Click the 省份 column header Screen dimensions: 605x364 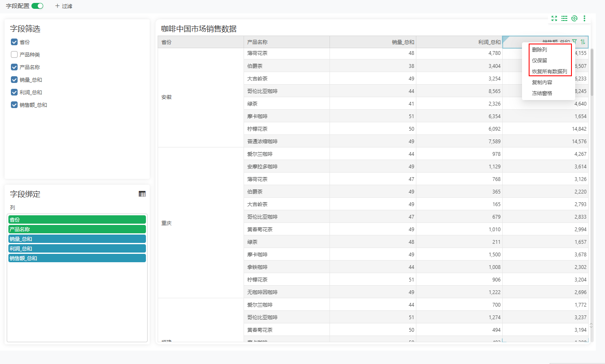[x=201, y=42]
